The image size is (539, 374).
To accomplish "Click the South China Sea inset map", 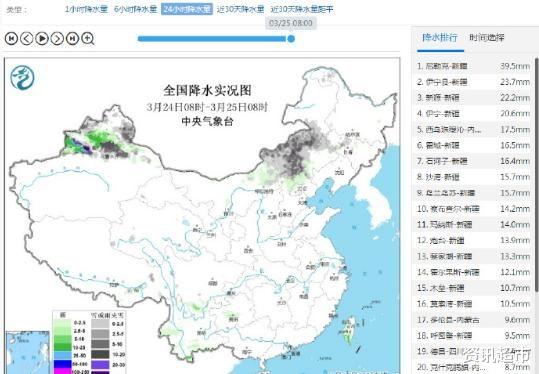I will 27,352.
